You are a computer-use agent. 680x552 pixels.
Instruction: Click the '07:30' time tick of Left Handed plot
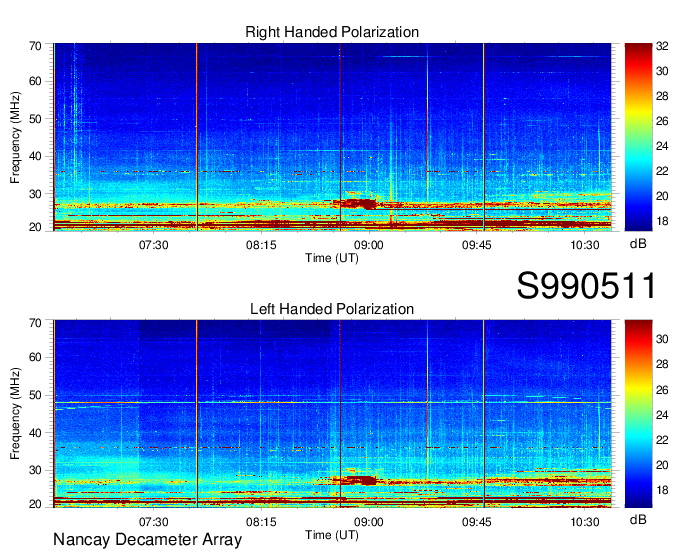coord(154,522)
